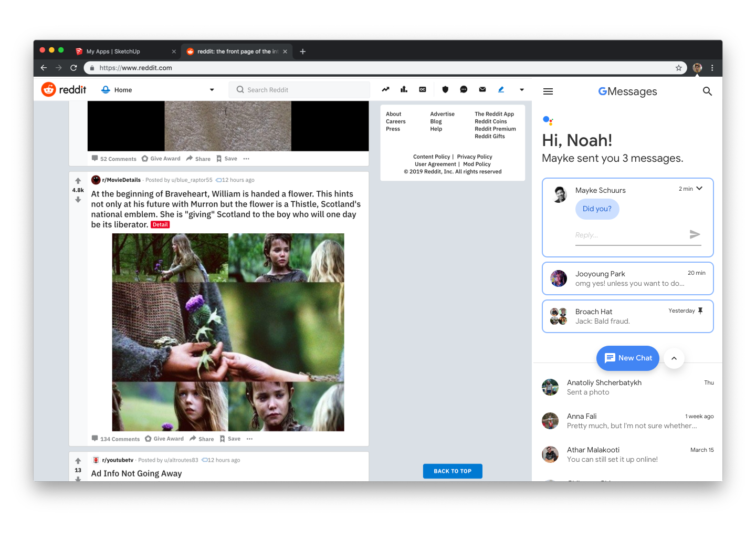Open the Reddit chat bubble icon
Screen dimensions: 756x538
(x=464, y=89)
